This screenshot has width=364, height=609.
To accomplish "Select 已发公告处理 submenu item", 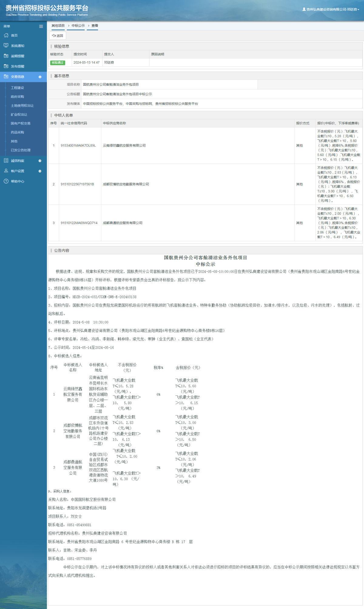I will 21,150.
